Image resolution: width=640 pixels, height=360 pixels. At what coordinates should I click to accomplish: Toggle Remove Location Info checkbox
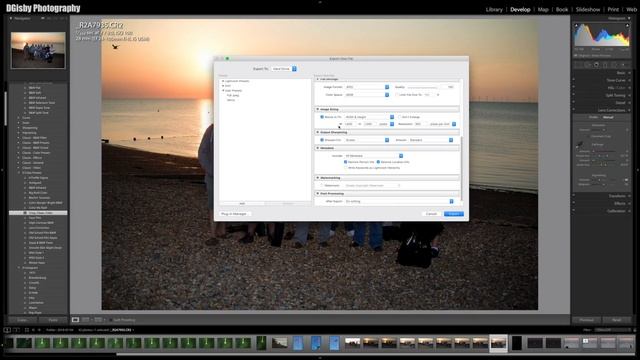pos(378,162)
